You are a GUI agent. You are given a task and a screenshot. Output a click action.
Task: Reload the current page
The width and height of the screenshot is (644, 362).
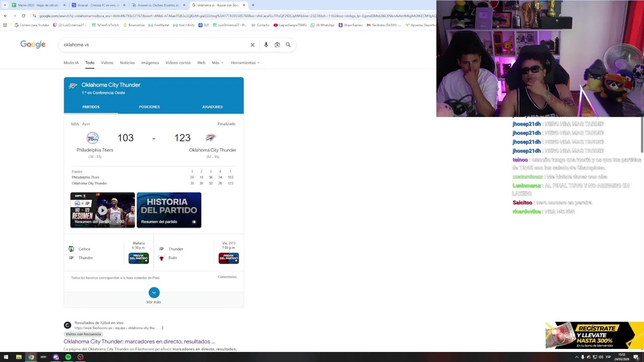[x=23, y=16]
